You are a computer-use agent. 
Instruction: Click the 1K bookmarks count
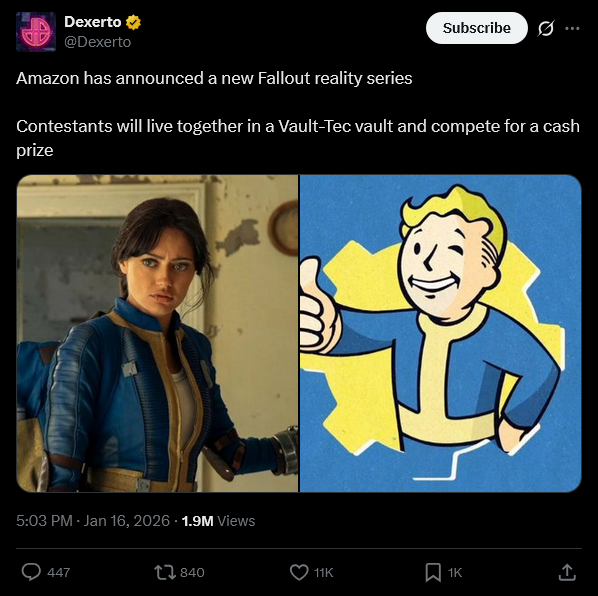point(455,572)
